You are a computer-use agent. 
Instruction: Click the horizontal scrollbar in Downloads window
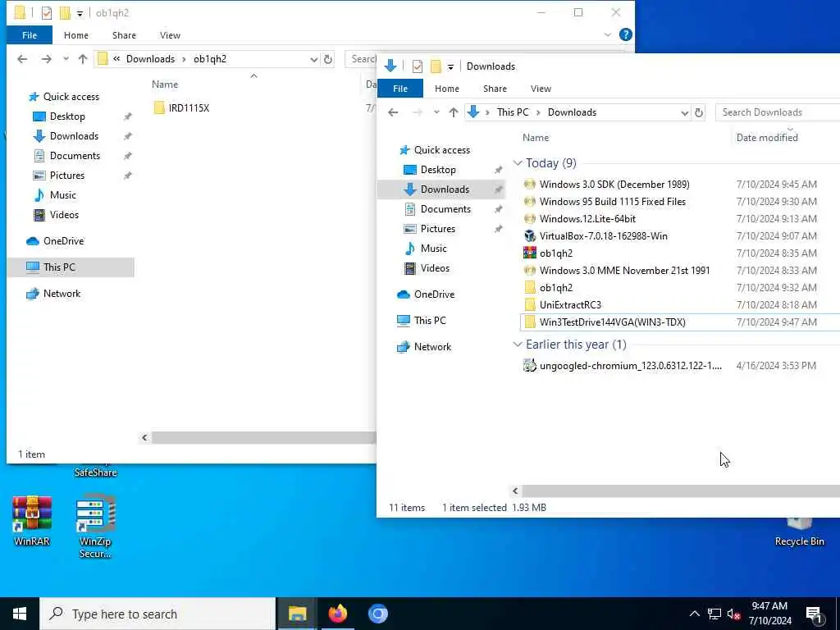[x=680, y=491]
